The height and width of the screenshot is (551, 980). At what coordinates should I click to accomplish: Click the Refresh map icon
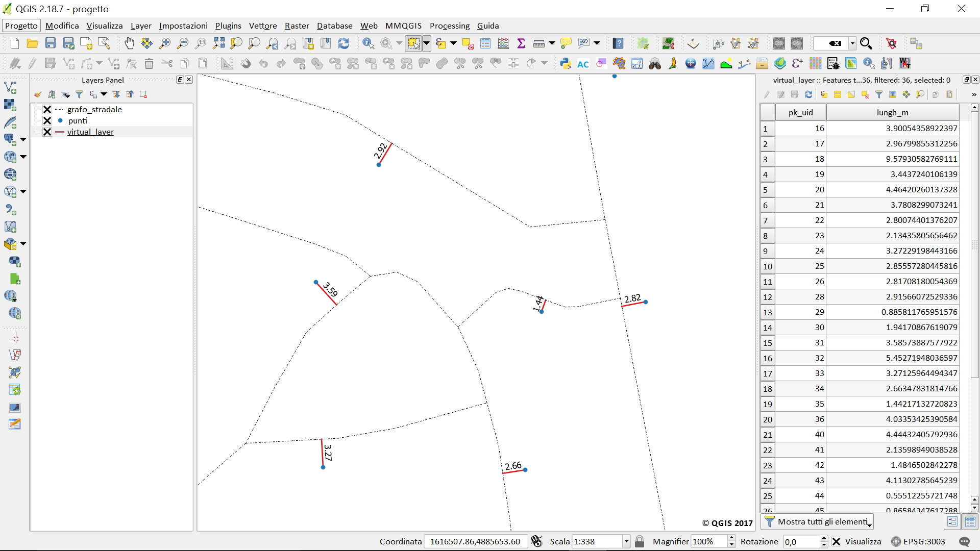click(344, 44)
